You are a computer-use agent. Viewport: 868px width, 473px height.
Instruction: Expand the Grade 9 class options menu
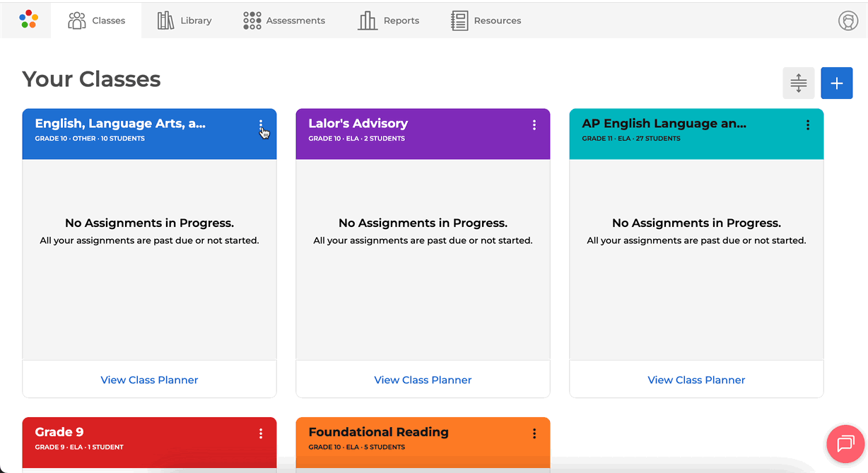point(261,433)
